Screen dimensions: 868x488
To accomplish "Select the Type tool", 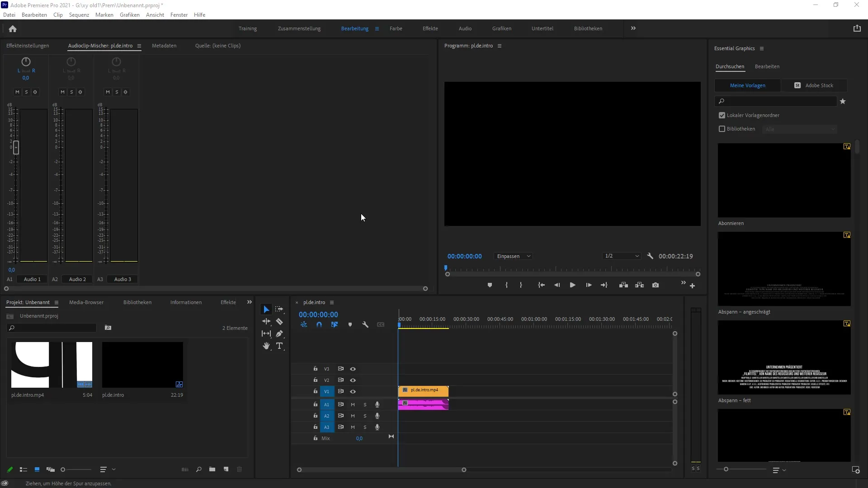I will coord(279,346).
